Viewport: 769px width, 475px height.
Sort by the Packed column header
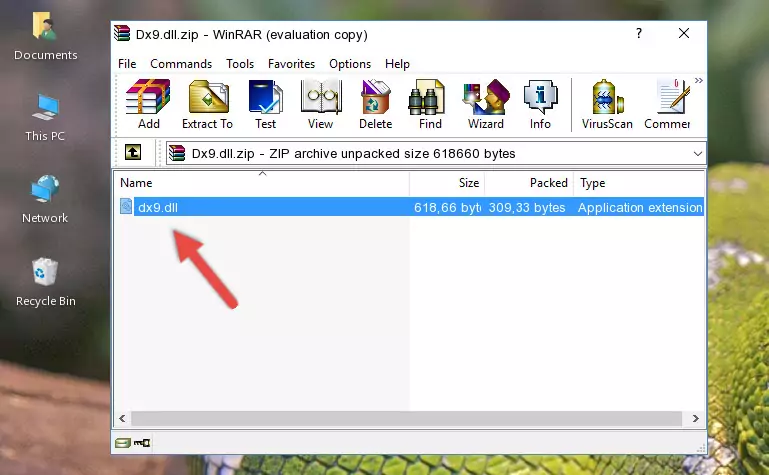(x=530, y=183)
